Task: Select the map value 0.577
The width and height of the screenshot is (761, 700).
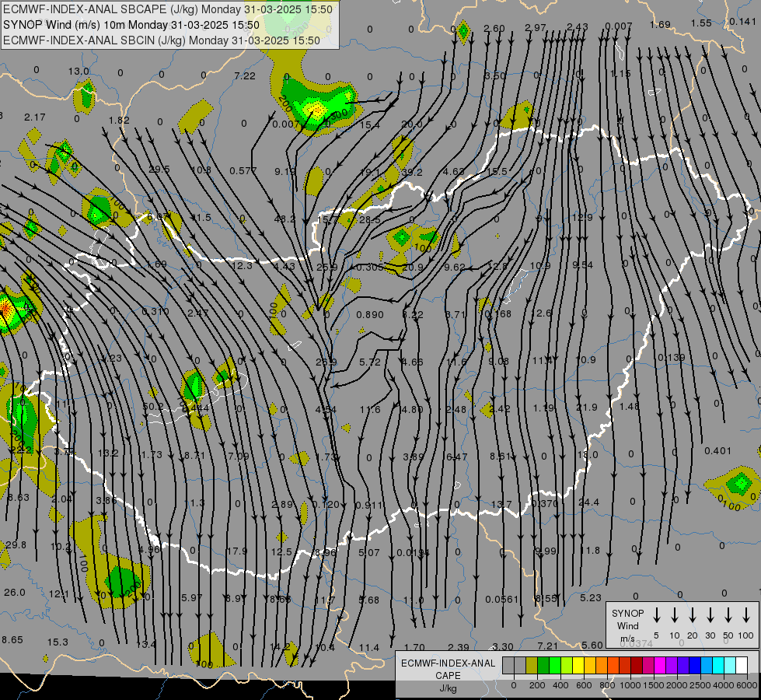Action: pos(243,170)
